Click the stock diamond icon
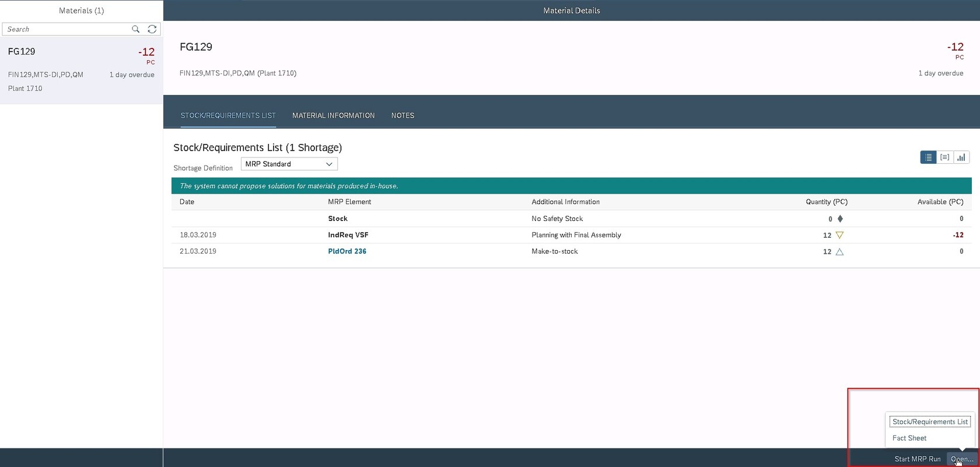Viewport: 980px width, 467px height. [x=840, y=219]
